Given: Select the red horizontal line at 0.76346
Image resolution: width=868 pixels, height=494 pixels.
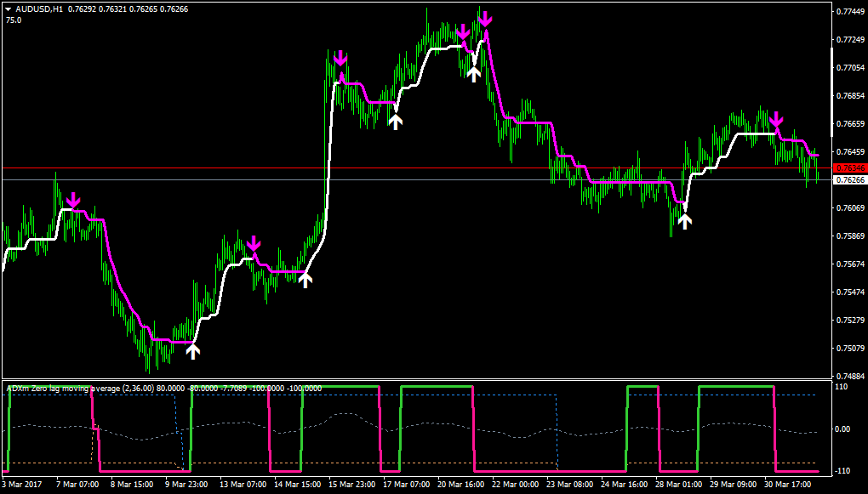Looking at the screenshot, I should 417,168.
